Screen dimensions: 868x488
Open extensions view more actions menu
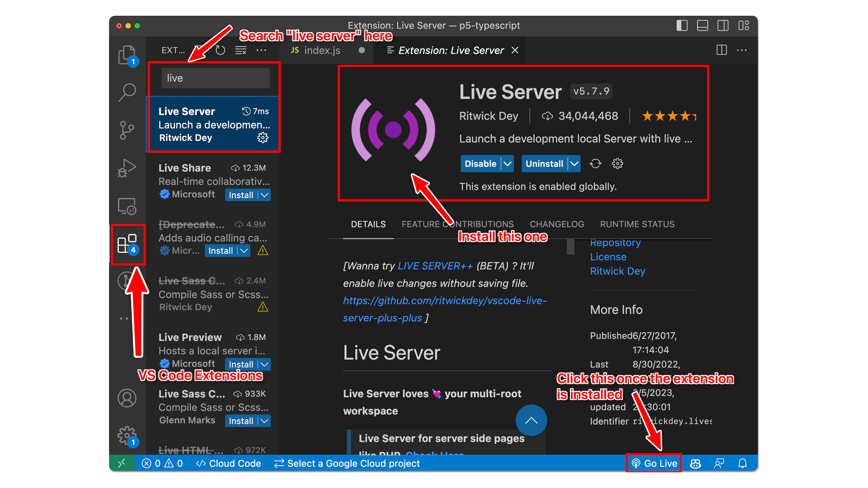click(x=261, y=50)
